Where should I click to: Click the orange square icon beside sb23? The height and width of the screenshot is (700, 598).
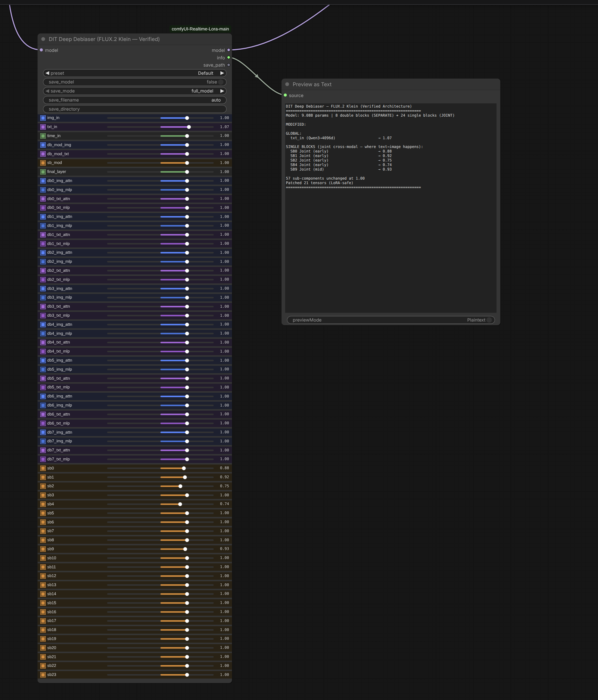43,675
